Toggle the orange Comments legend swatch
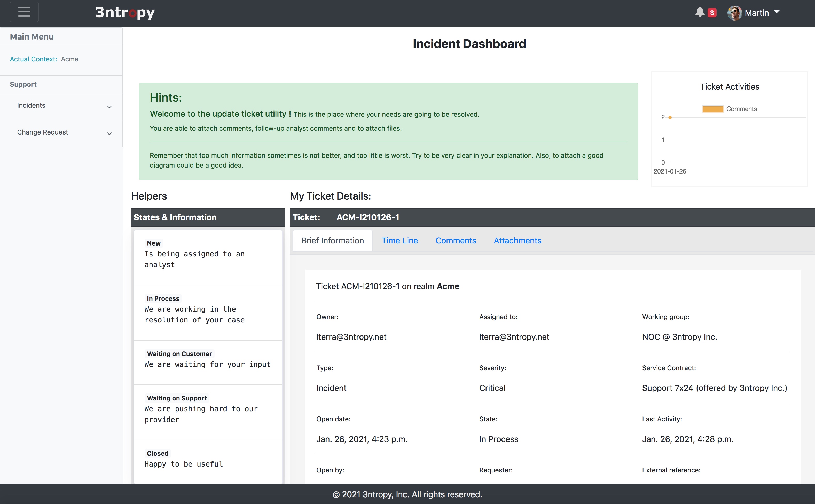 click(713, 109)
